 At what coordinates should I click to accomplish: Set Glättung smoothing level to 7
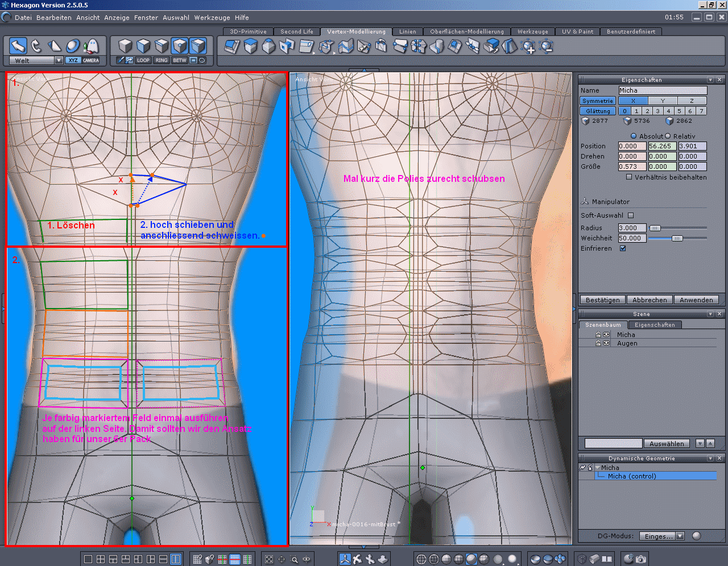tap(701, 111)
